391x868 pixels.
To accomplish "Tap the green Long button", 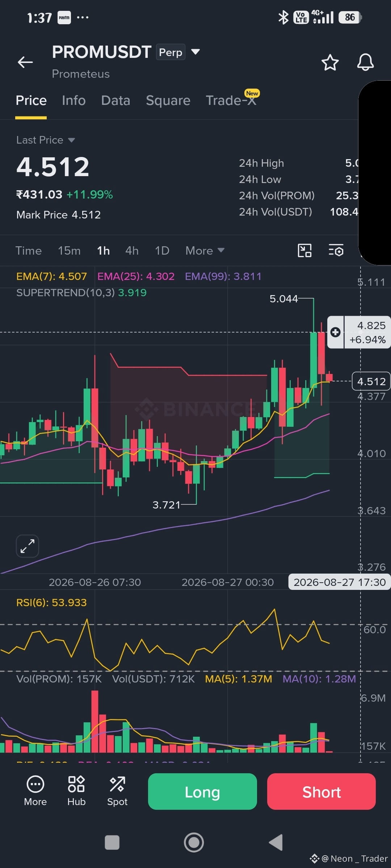I will pyautogui.click(x=202, y=792).
